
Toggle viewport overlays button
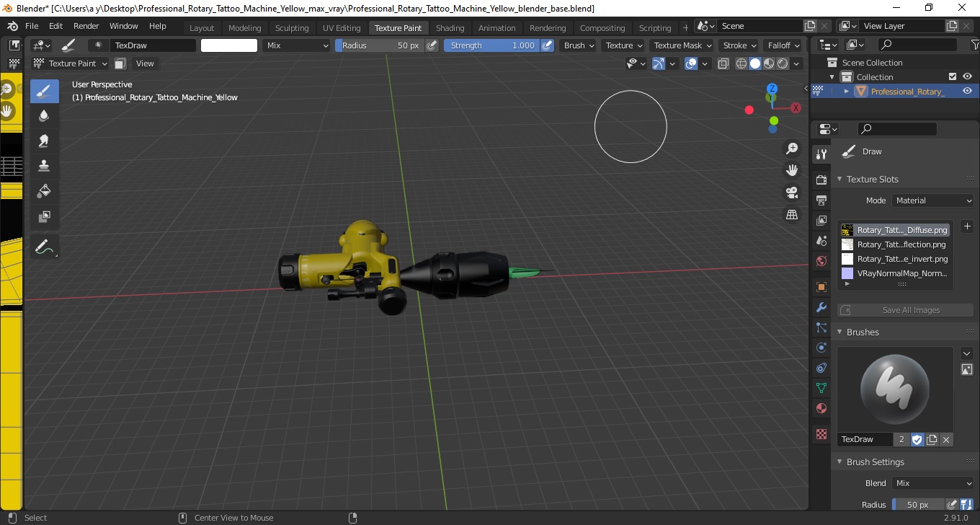point(692,63)
